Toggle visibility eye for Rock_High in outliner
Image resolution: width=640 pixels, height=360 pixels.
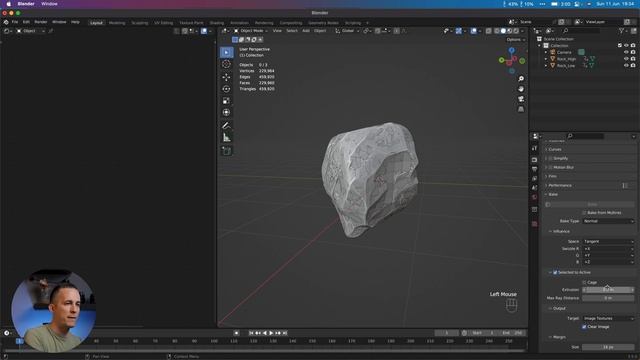[626, 59]
